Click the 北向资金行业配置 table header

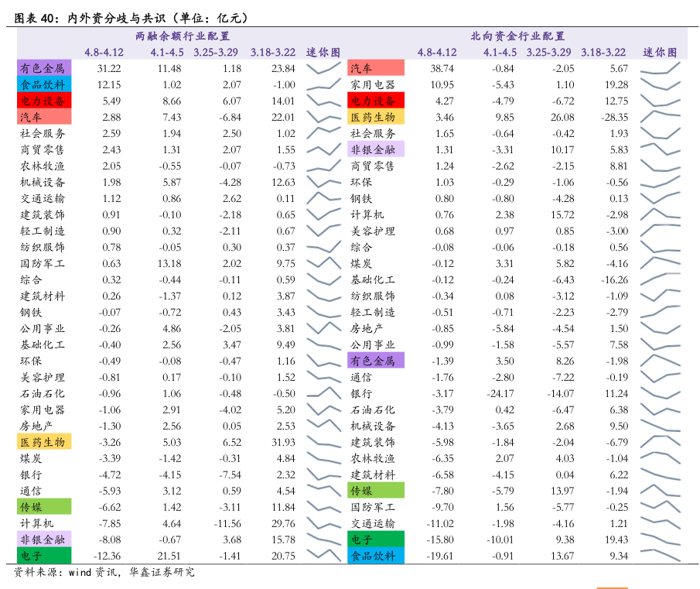click(517, 36)
